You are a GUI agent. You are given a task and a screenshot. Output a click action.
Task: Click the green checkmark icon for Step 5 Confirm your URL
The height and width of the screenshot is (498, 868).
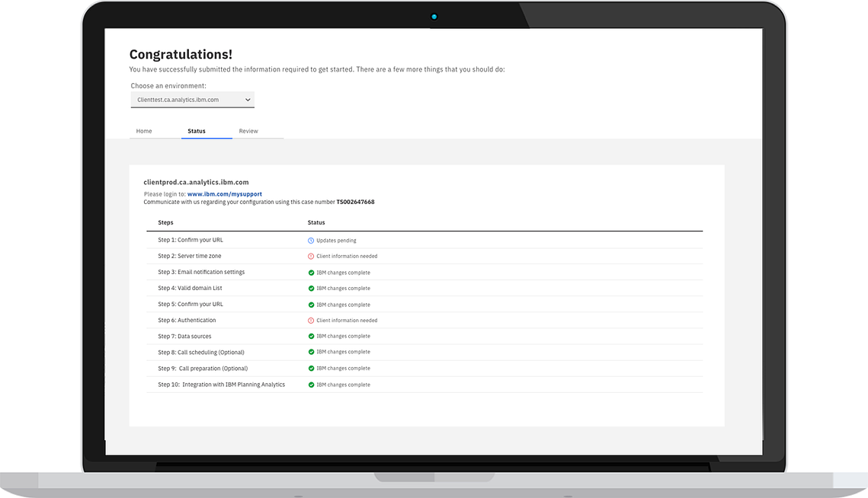(x=311, y=305)
